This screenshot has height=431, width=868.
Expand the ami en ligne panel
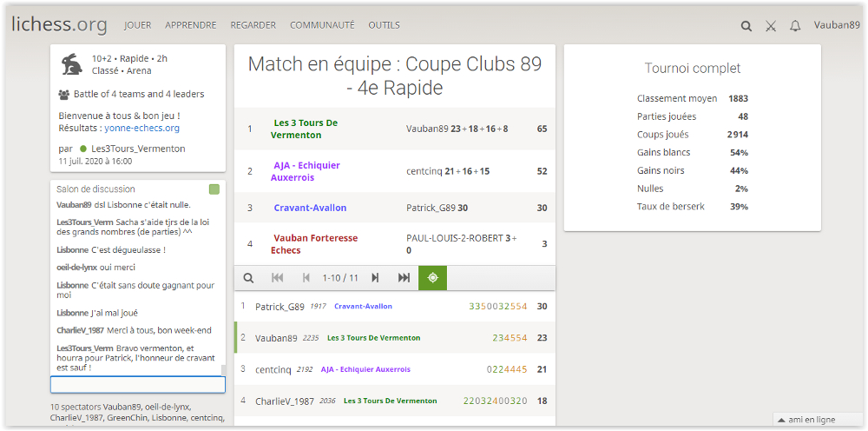point(817,420)
